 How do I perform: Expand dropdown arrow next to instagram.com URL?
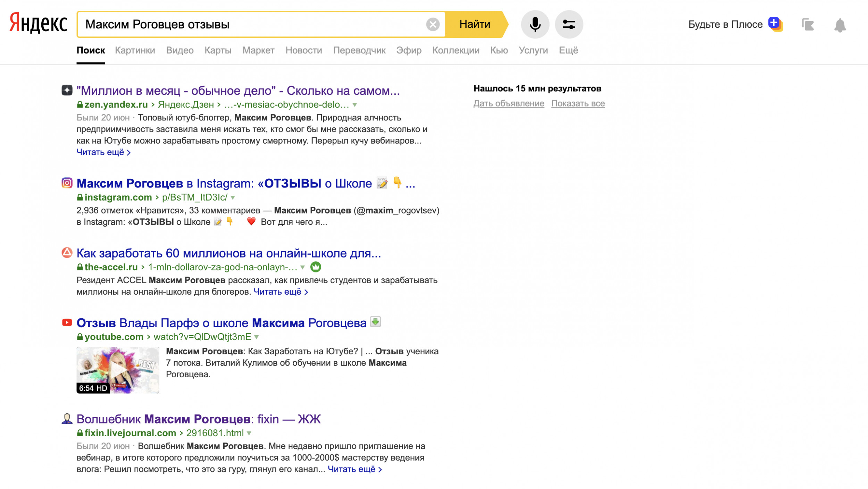233,197
